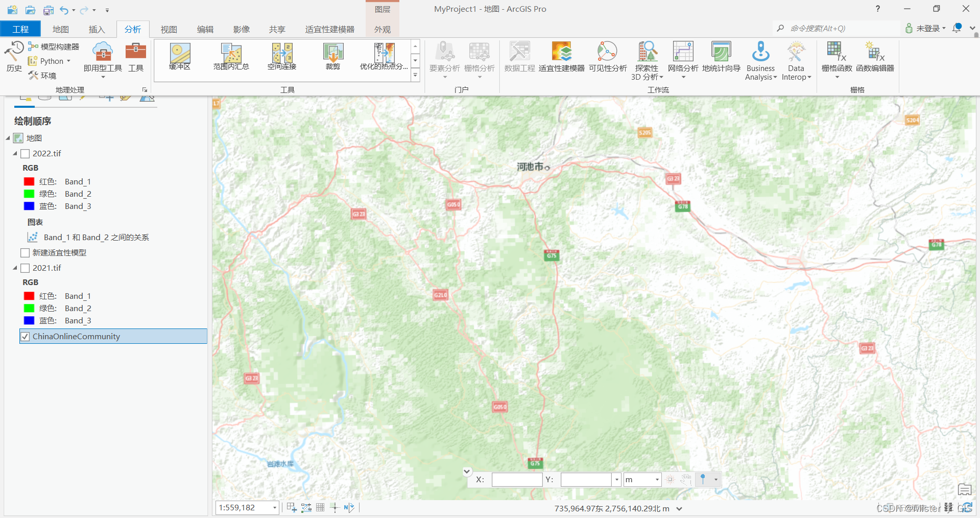Collapse the 2022.tif layer tree

tap(15, 153)
